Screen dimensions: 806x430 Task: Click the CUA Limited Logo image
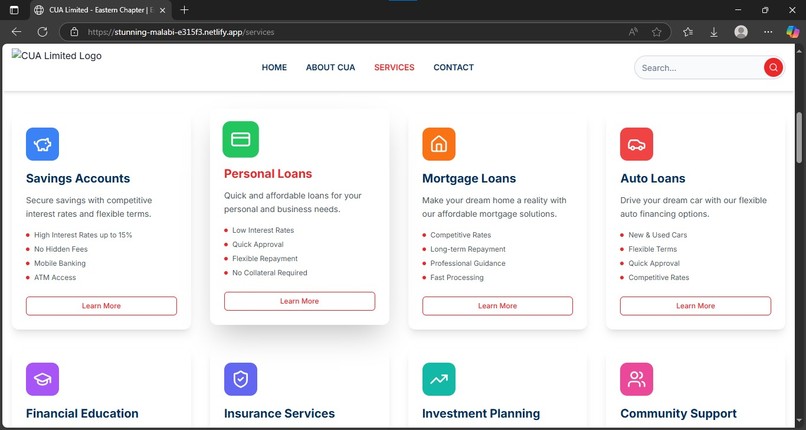[x=57, y=55]
